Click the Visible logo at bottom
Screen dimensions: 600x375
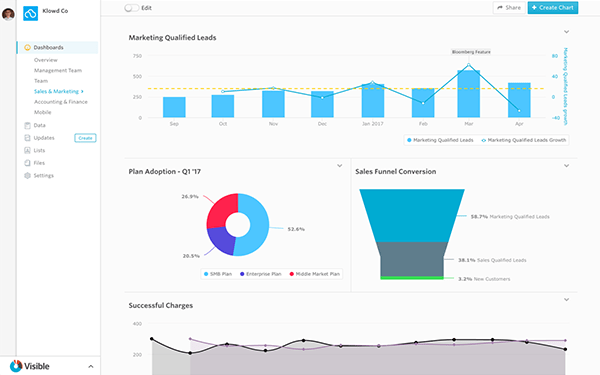(x=30, y=366)
